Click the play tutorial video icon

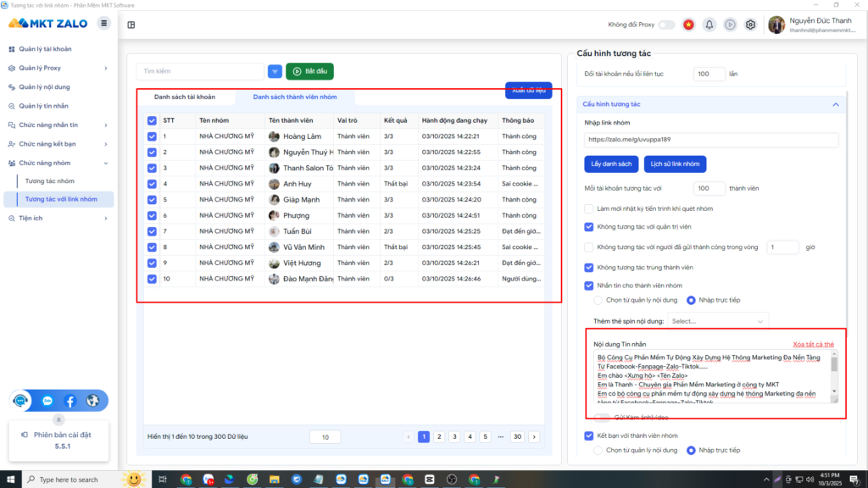point(730,25)
